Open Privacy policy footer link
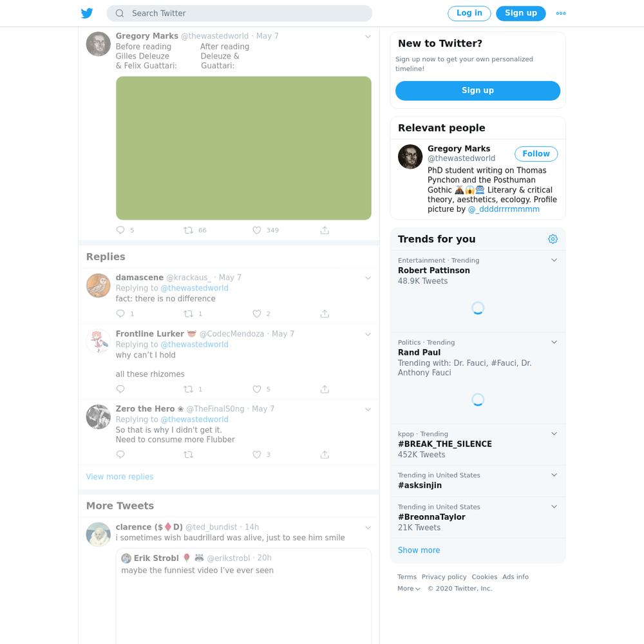 tap(444, 576)
